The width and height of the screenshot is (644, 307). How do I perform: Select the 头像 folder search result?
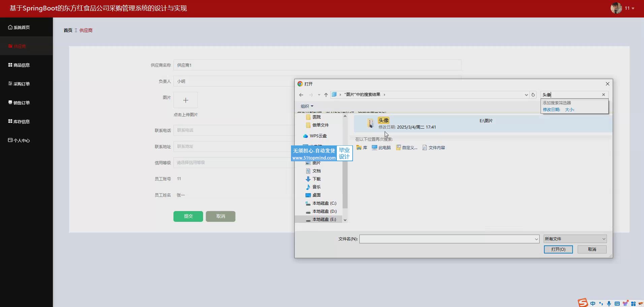(383, 121)
